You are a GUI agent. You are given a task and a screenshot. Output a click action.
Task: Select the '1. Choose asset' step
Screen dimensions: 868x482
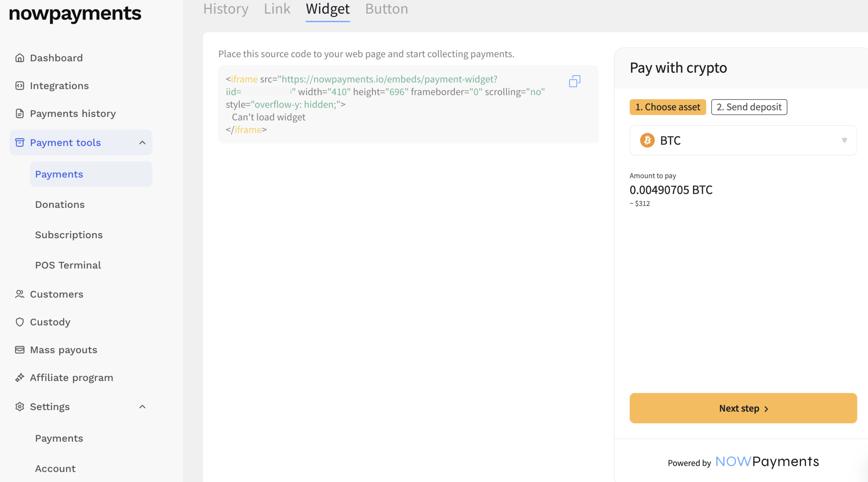[667, 107]
